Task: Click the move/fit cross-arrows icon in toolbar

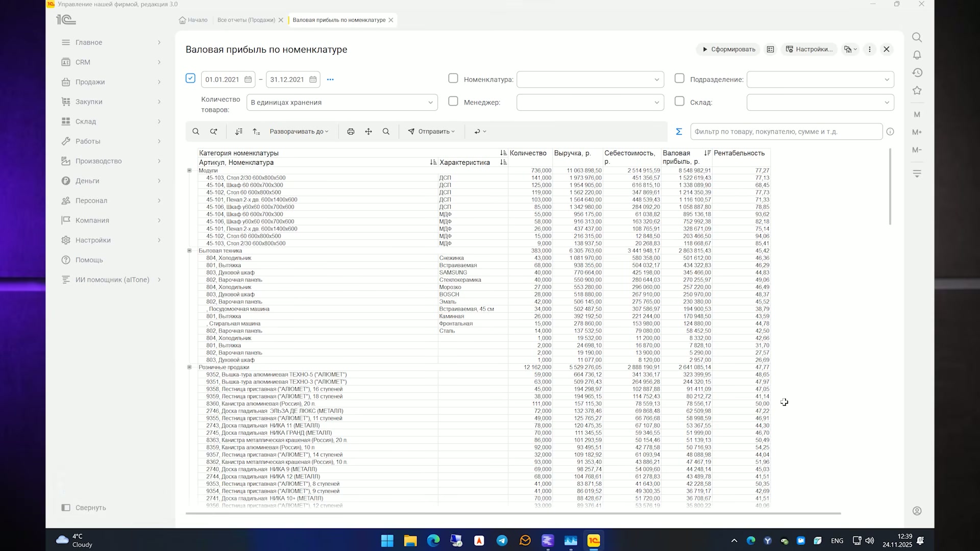Action: (369, 132)
